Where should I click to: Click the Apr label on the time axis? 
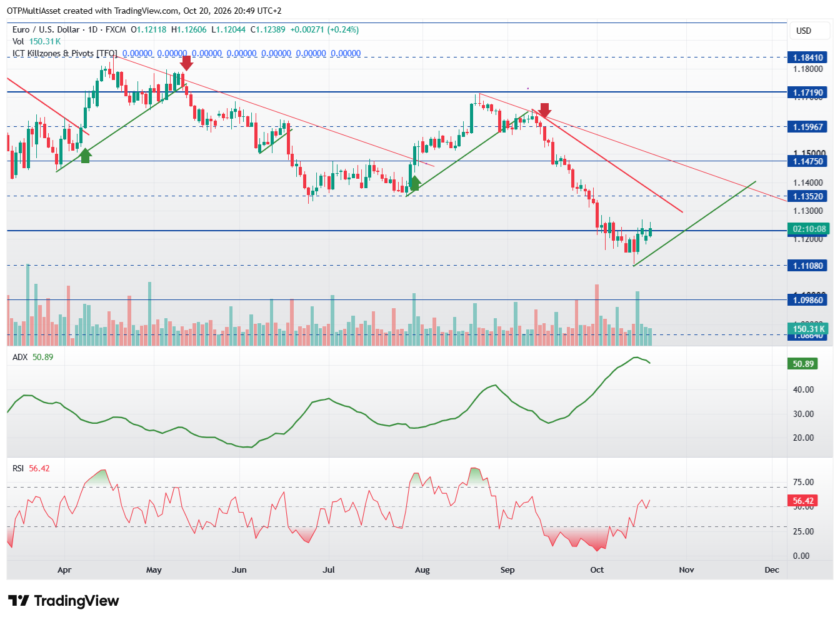point(64,569)
